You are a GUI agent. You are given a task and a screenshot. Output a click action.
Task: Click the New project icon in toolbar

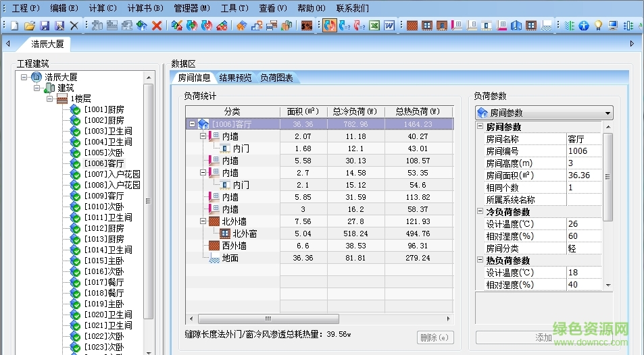[14, 26]
